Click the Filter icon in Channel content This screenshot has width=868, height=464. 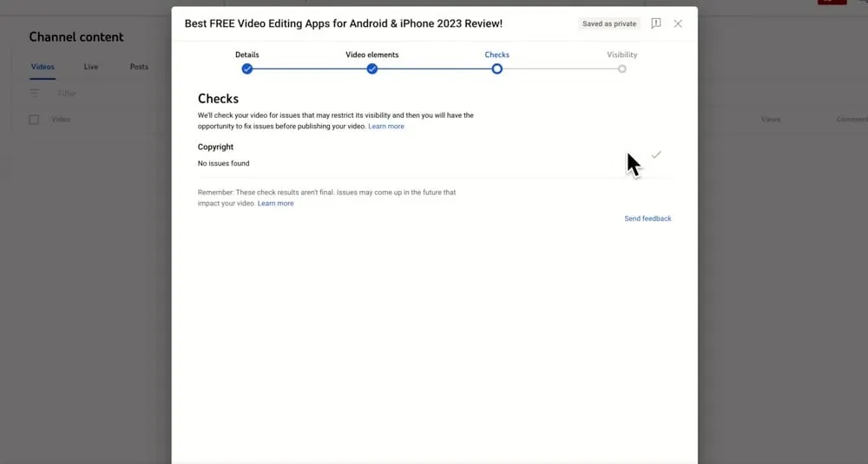coord(35,93)
